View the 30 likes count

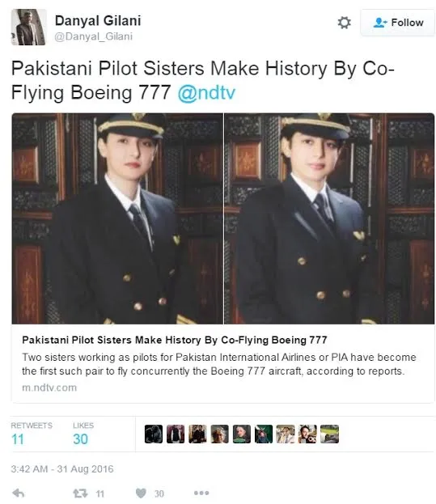80,439
